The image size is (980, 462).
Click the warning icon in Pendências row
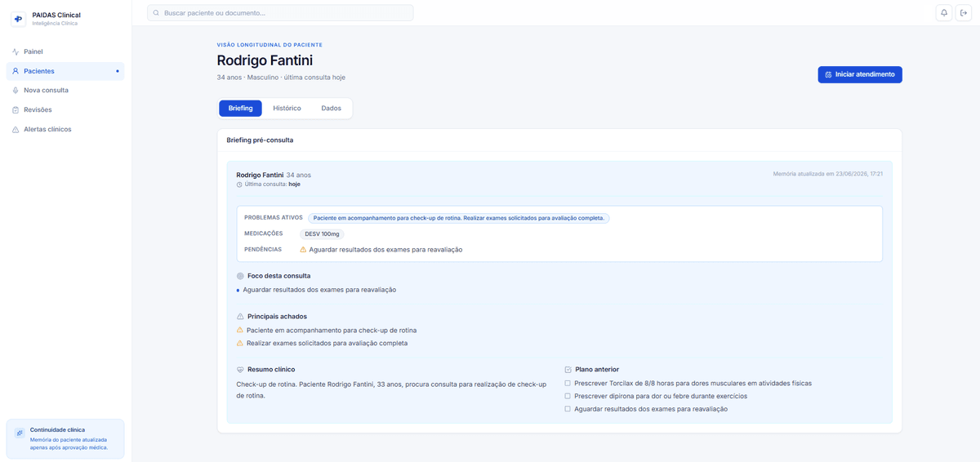tap(303, 250)
